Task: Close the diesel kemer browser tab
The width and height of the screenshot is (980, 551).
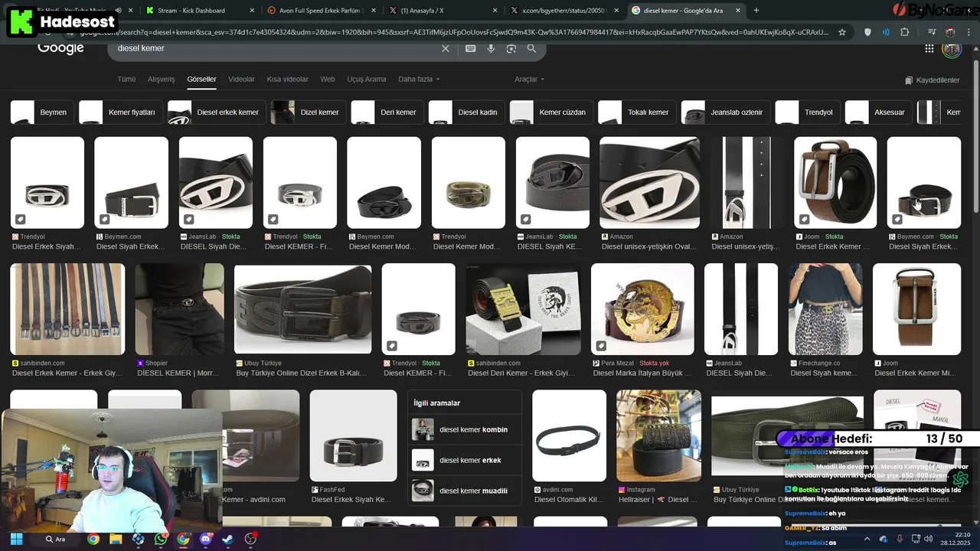Action: point(738,11)
